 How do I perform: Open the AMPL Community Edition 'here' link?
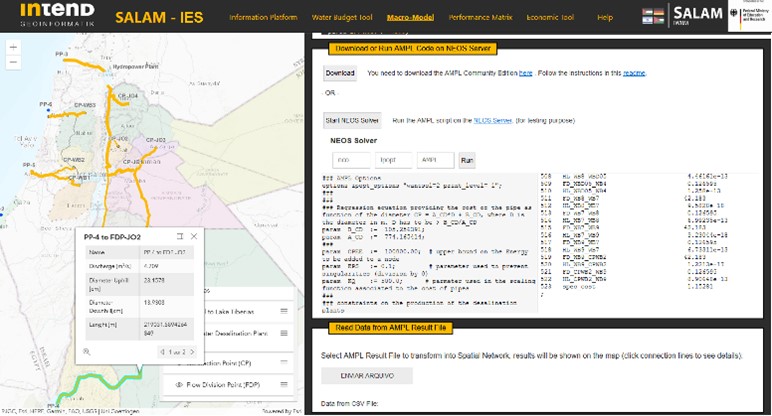click(x=526, y=73)
